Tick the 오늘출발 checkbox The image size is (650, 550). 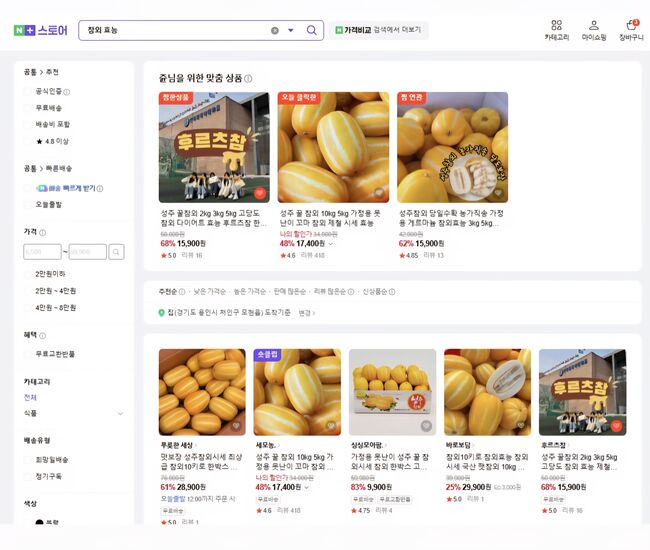(28, 204)
